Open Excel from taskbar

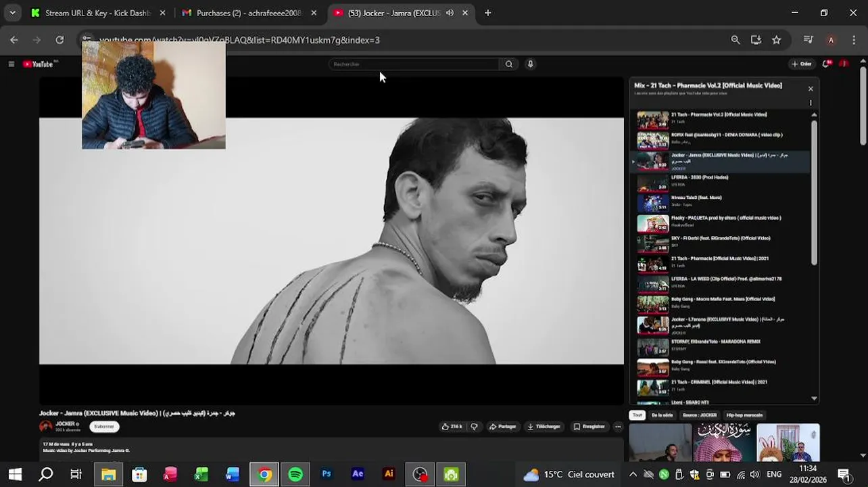[x=201, y=474]
